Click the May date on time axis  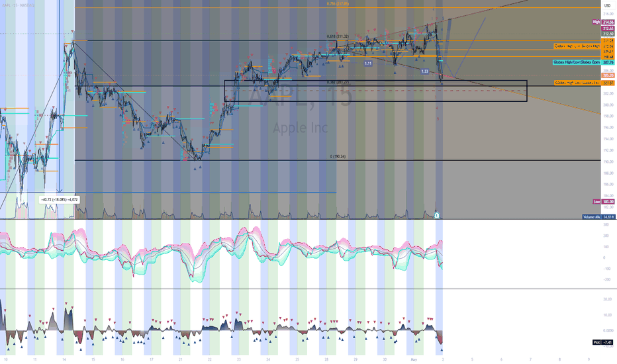(414, 359)
